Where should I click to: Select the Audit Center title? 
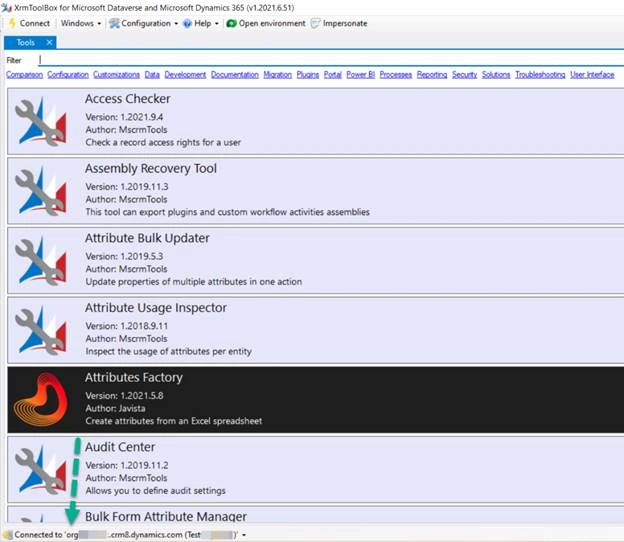(120, 447)
